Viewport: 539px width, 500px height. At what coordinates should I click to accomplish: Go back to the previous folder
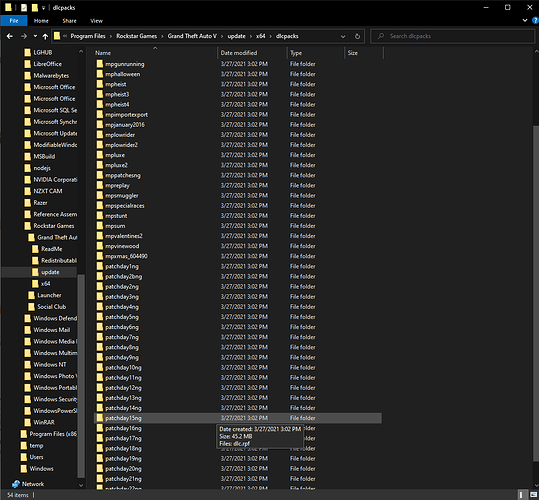click(x=10, y=36)
